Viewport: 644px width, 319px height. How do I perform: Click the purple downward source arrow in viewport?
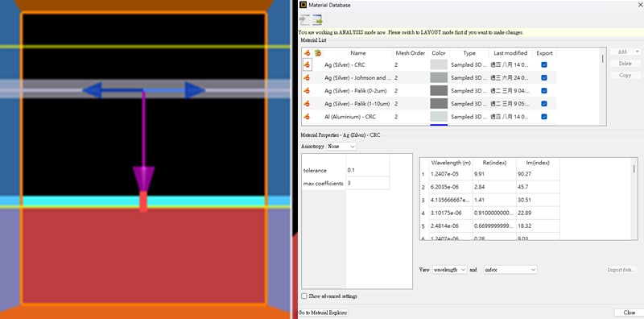pos(144,178)
